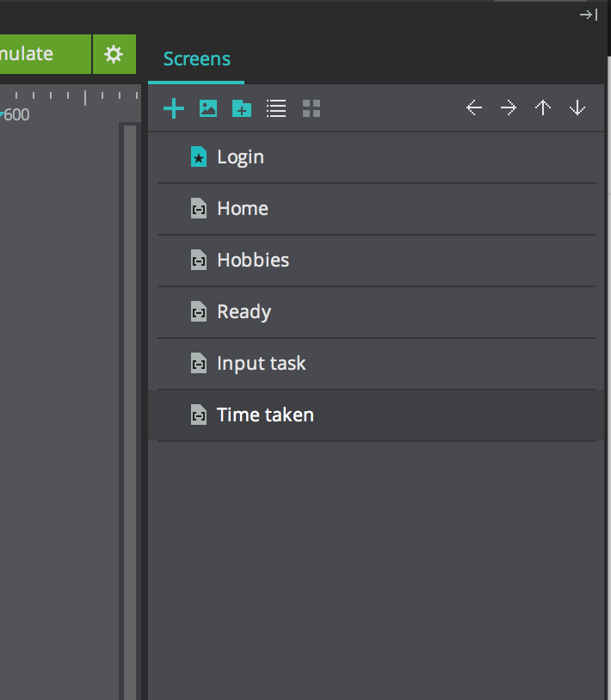Select the Time taken screen
Image resolution: width=611 pixels, height=700 pixels.
tap(265, 415)
